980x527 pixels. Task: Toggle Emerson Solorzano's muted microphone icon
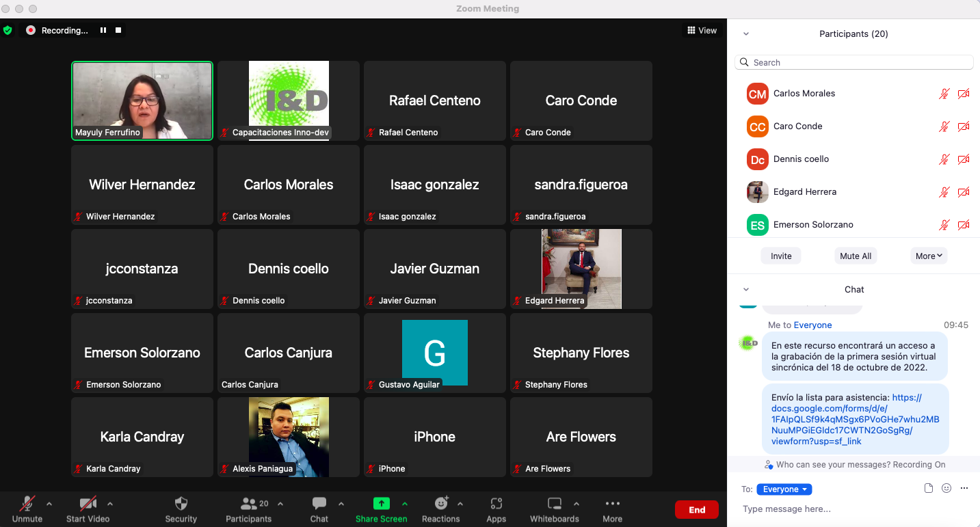[x=944, y=225]
